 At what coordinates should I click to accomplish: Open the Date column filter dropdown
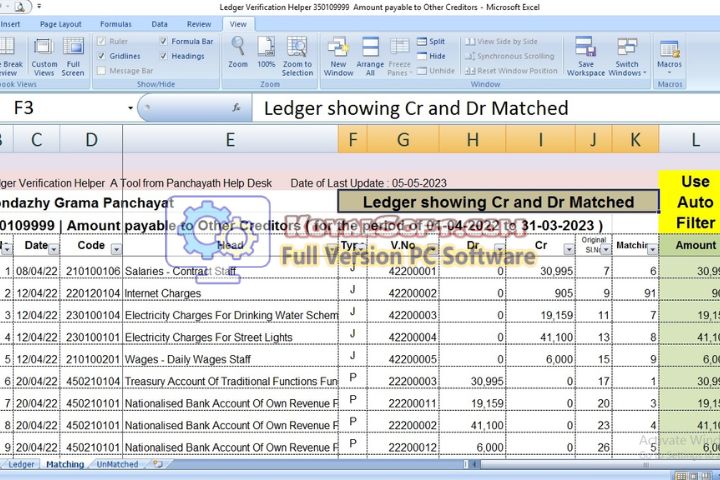[x=54, y=249]
